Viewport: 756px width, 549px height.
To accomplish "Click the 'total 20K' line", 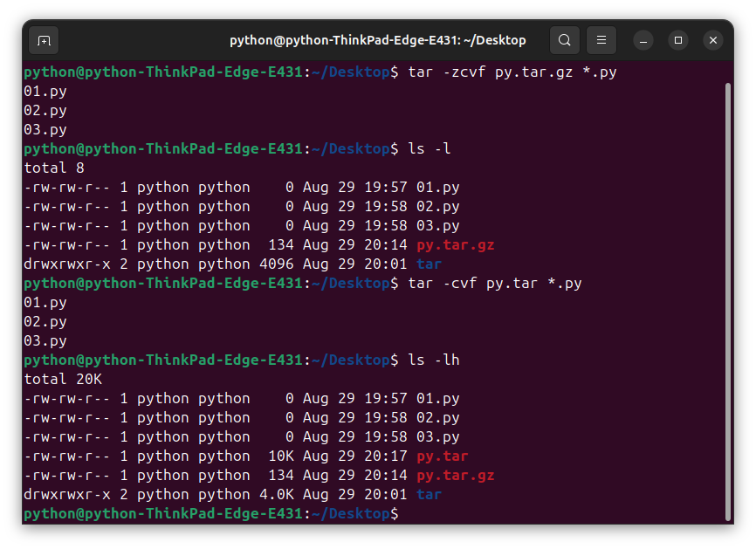I will tap(63, 380).
